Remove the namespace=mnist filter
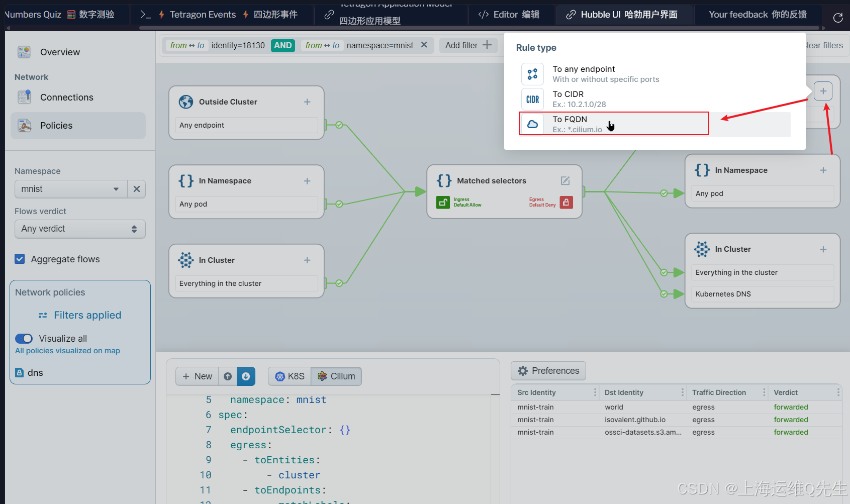 tap(424, 45)
